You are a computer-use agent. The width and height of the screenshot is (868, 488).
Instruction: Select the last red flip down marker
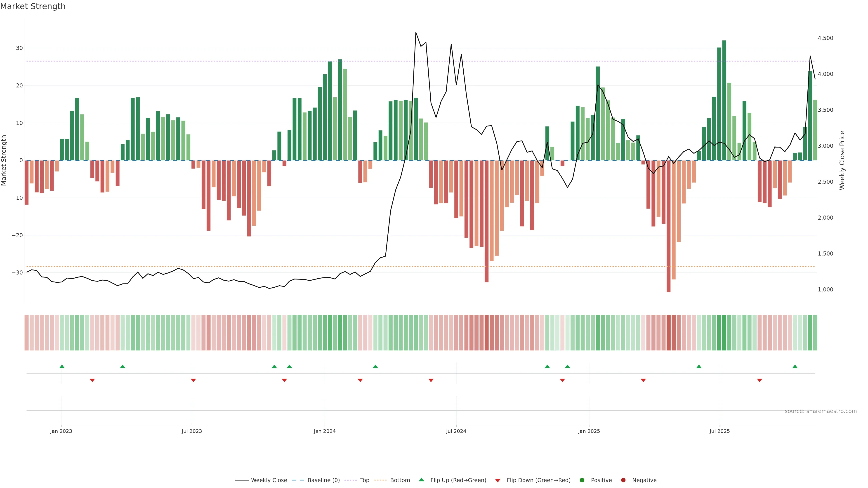(x=759, y=380)
